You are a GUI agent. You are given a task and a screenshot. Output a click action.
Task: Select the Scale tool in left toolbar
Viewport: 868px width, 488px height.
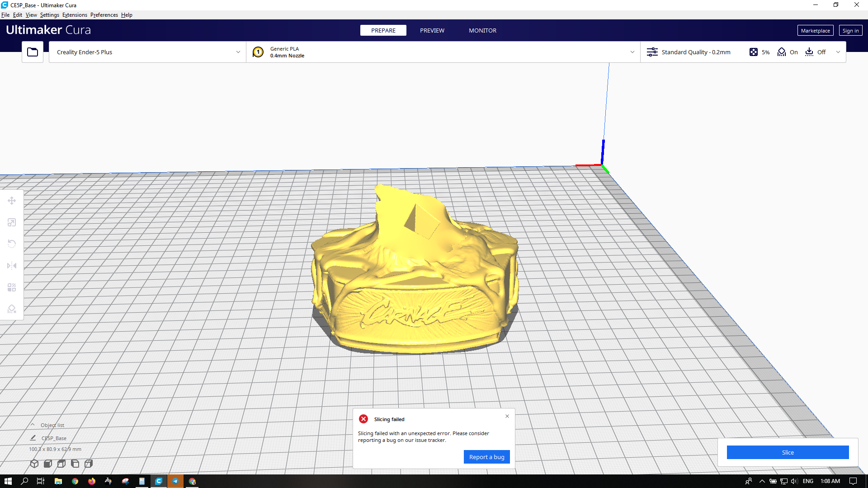click(12, 222)
